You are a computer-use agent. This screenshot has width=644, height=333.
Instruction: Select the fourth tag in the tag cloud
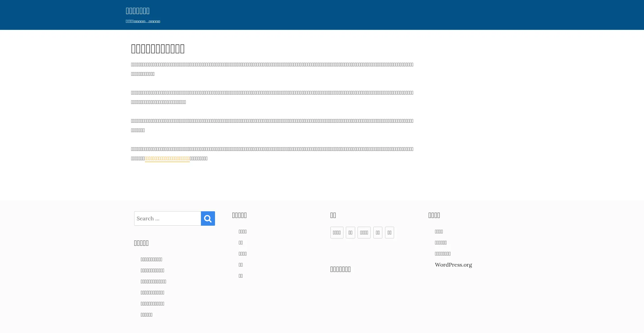coord(377,232)
